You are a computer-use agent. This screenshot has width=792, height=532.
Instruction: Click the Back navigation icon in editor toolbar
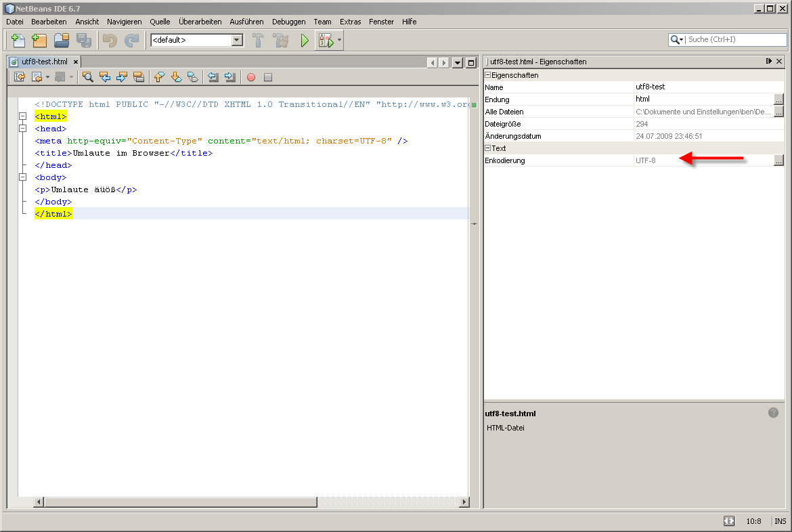pos(37,76)
